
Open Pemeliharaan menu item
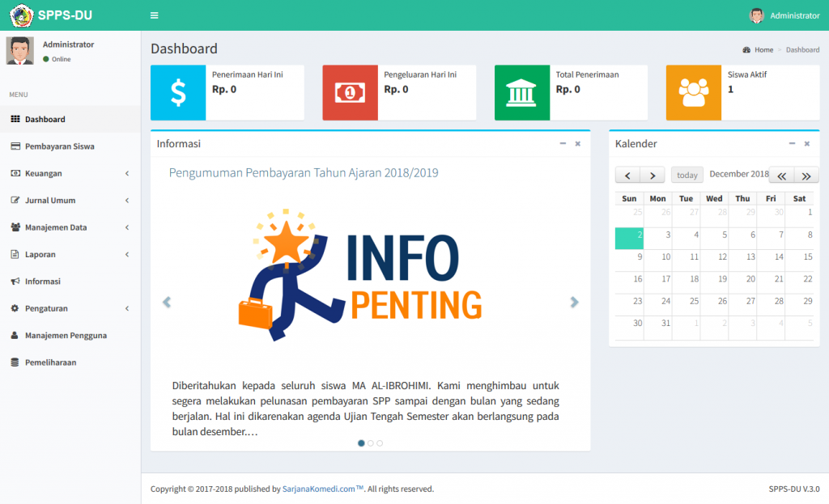[70, 362]
